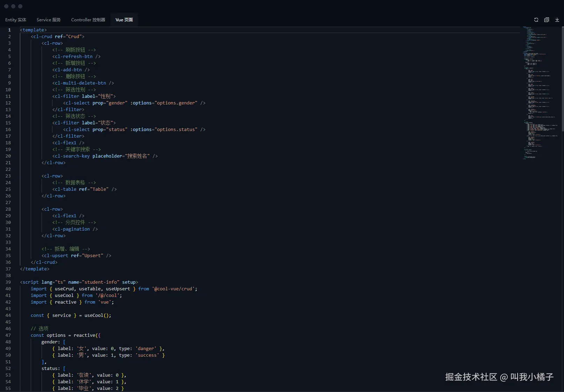Click the closing </template> tag
Screen dimensions: 564x392
pos(35,269)
